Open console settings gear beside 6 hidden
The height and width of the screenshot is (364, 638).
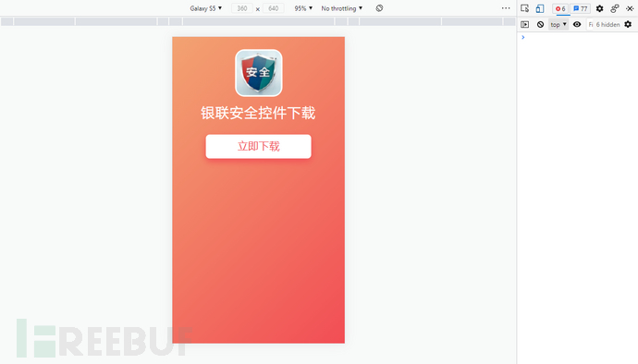click(x=628, y=24)
